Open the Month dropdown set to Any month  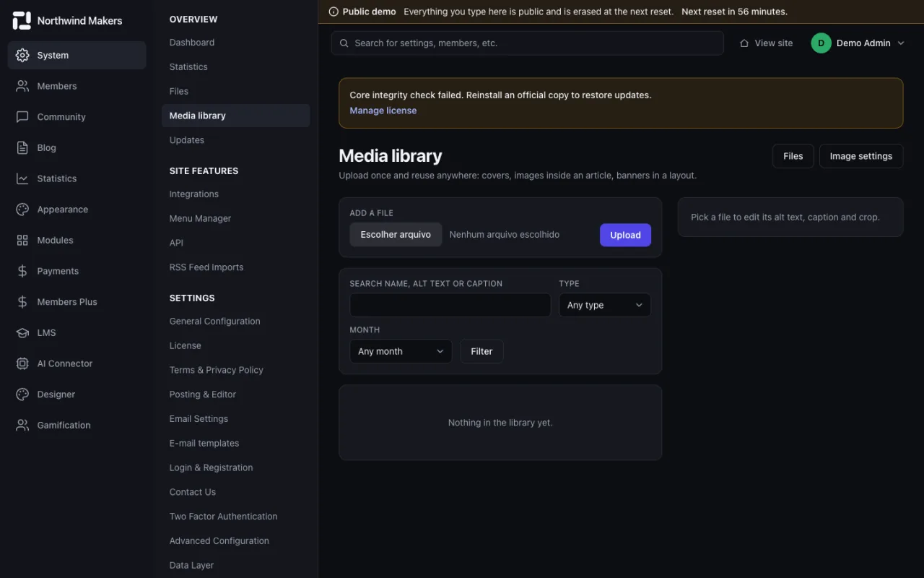(x=401, y=351)
